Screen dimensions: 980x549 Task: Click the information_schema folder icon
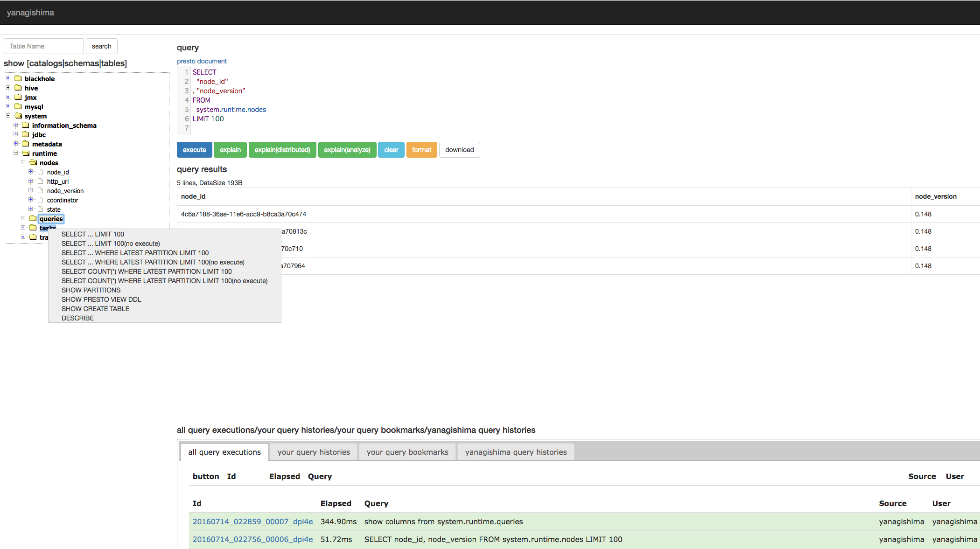[26, 125]
